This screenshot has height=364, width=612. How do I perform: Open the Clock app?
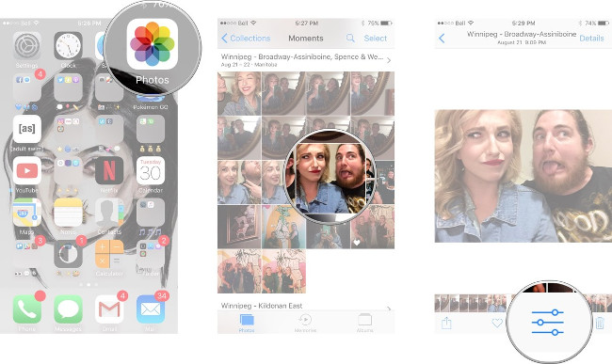(68, 45)
